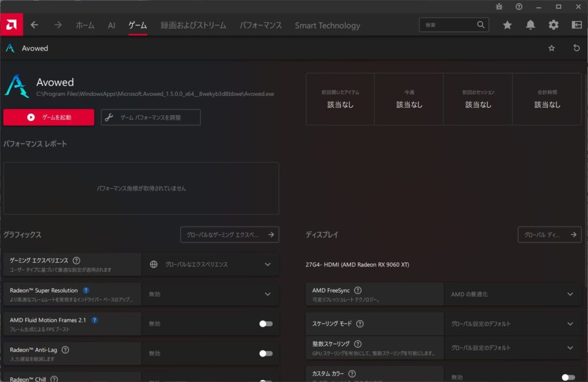
Task: Select the ゲーム tab
Action: (138, 25)
